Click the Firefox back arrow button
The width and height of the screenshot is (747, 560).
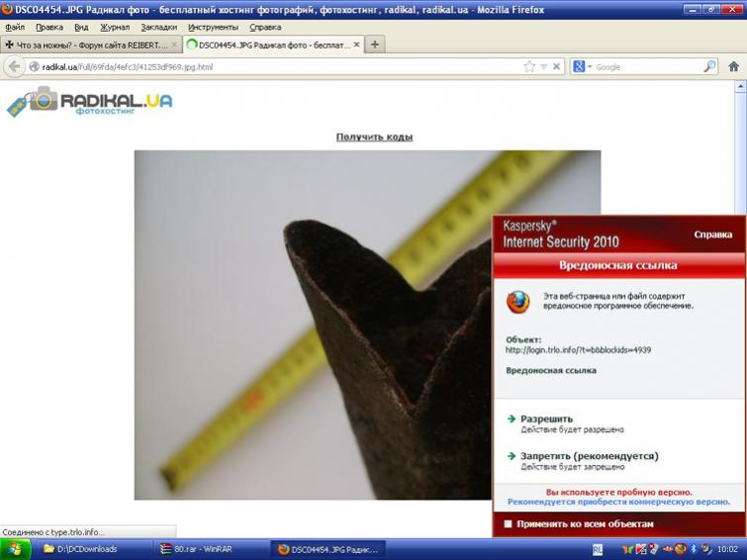[14, 66]
